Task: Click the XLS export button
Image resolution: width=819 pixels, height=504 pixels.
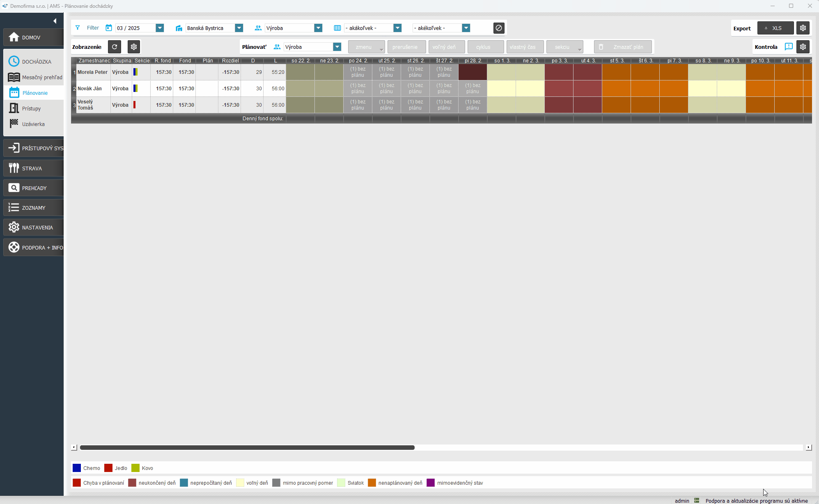Action: tap(775, 28)
